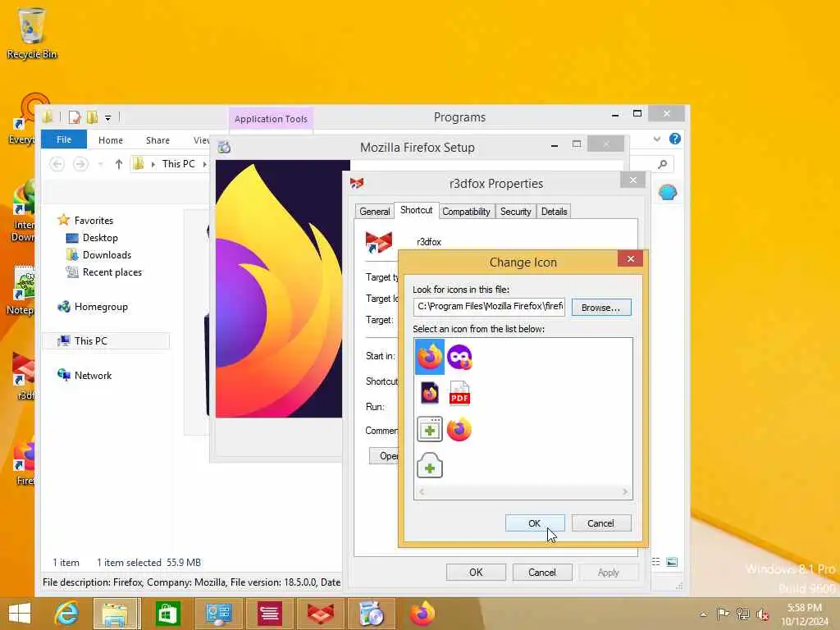
Task: Click This PC in address bar
Action: point(178,164)
